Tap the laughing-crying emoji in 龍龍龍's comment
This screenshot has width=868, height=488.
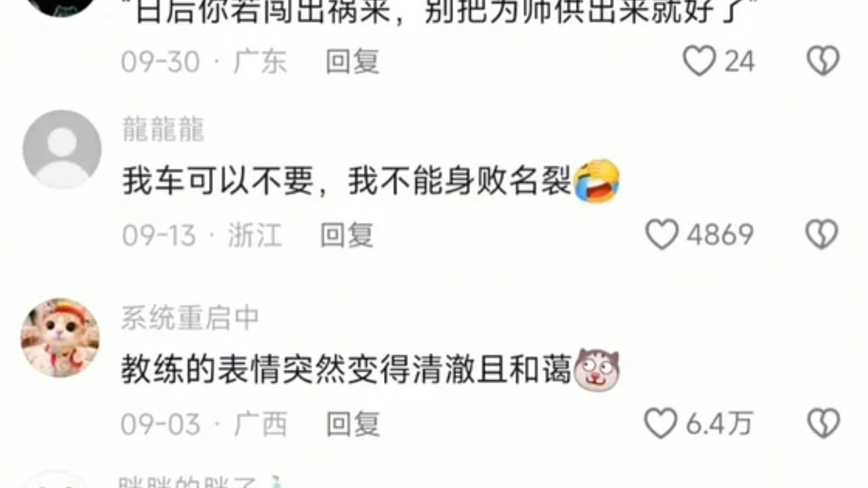(x=597, y=181)
